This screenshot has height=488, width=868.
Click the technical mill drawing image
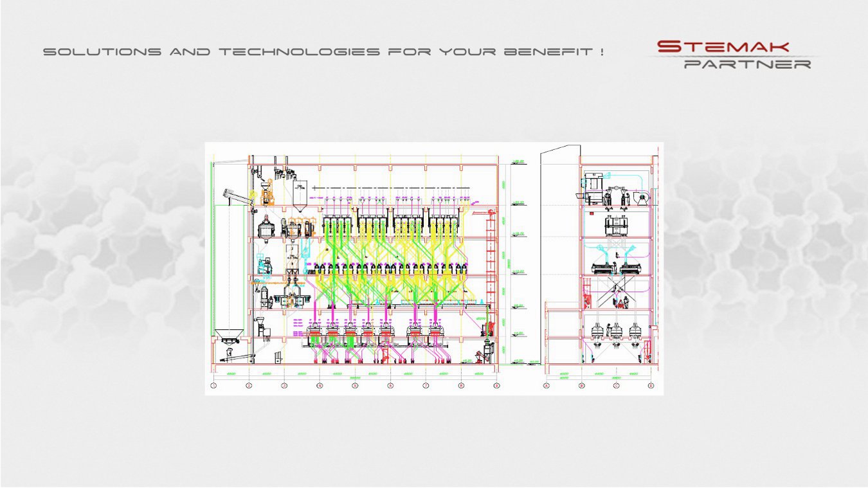pyautogui.click(x=434, y=268)
